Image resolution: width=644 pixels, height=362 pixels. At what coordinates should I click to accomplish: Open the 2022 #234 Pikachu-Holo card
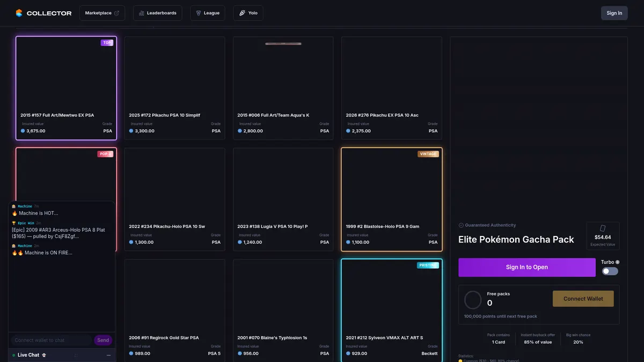[174, 200]
